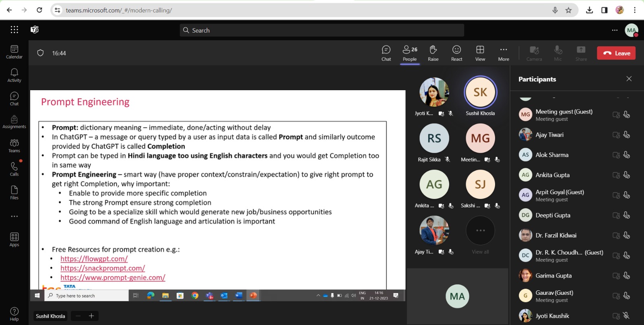Image resolution: width=644 pixels, height=325 pixels.
Task: Go to Assignments in the left rail
Action: click(14, 122)
